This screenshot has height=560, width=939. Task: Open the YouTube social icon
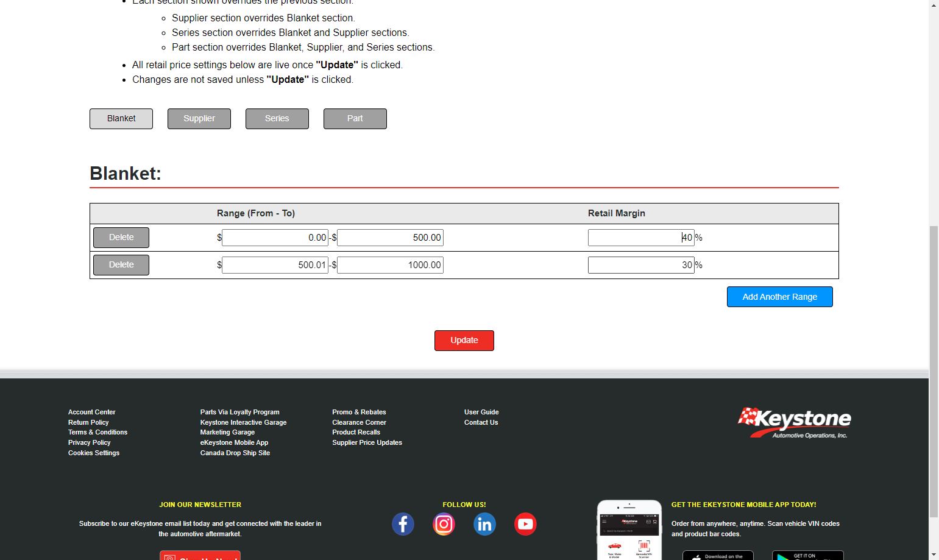[525, 524]
